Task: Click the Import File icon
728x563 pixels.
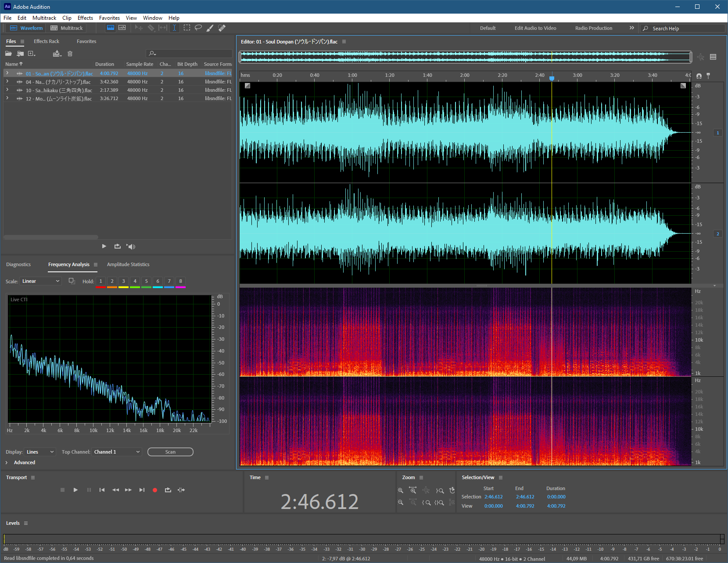Action: coord(20,54)
